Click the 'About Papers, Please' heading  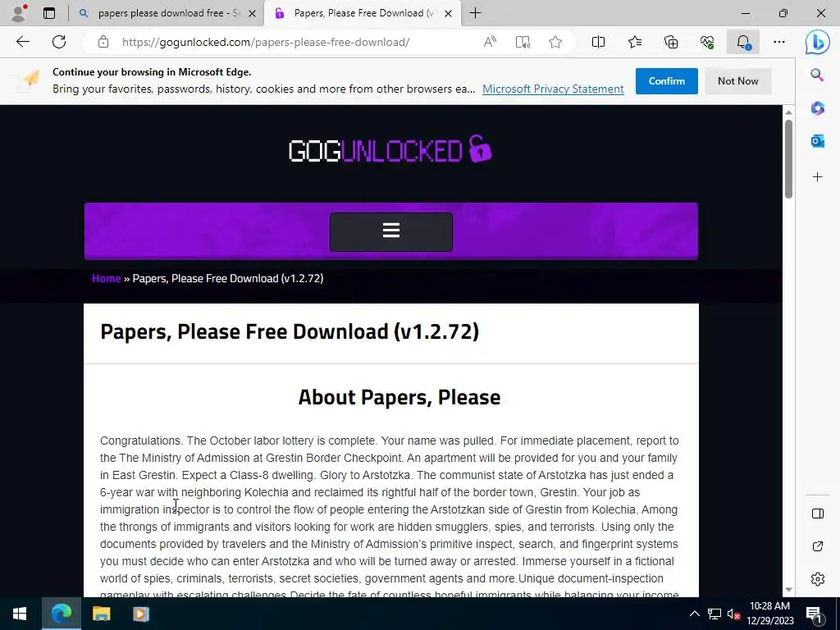tap(399, 397)
